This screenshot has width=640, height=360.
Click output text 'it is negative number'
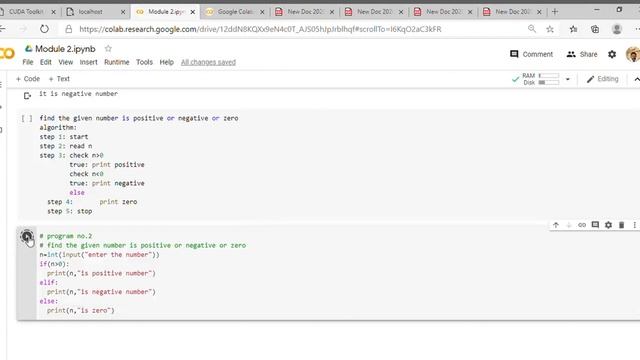(78, 93)
